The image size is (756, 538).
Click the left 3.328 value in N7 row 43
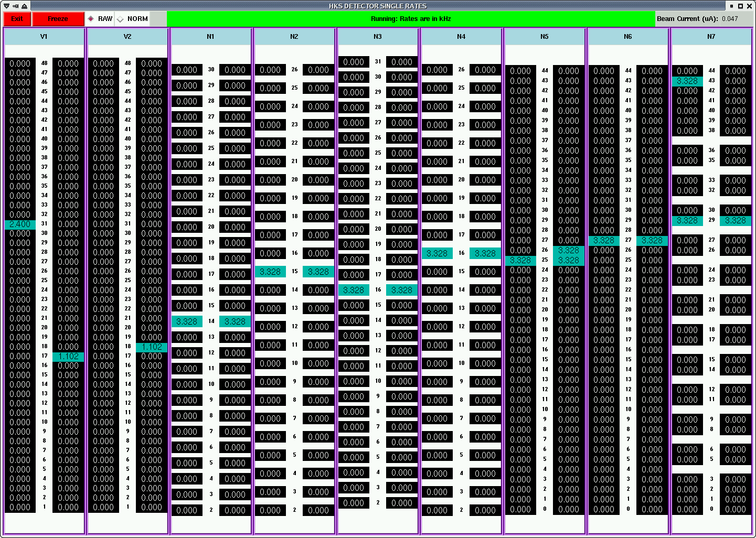click(x=687, y=81)
